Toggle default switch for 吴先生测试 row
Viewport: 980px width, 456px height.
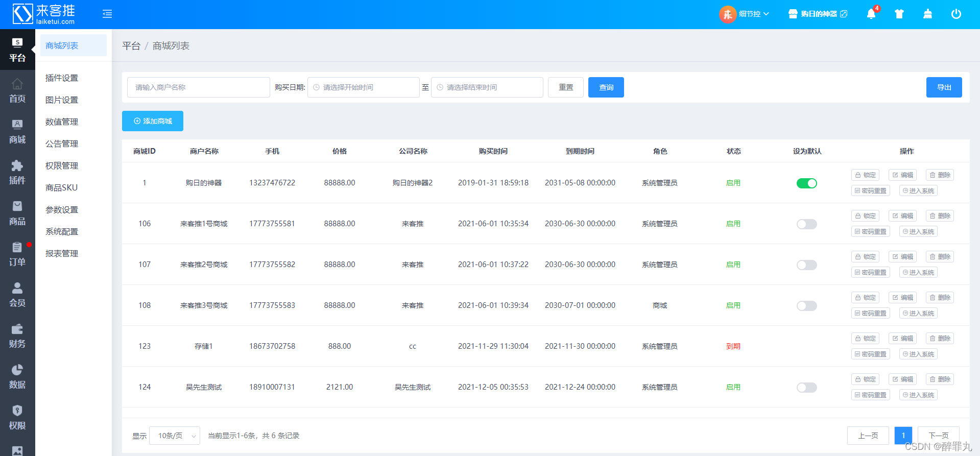click(x=807, y=388)
